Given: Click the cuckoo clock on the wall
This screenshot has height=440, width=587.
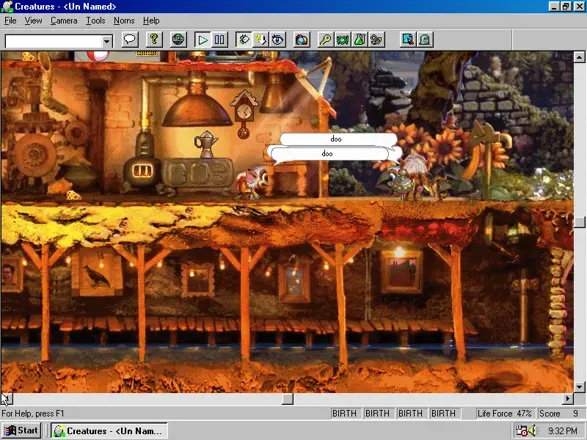Looking at the screenshot, I should (x=244, y=114).
